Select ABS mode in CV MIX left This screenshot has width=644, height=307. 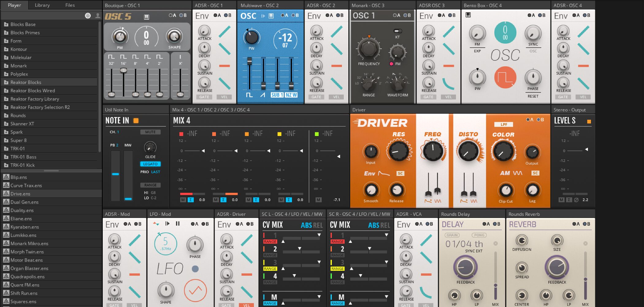point(306,225)
